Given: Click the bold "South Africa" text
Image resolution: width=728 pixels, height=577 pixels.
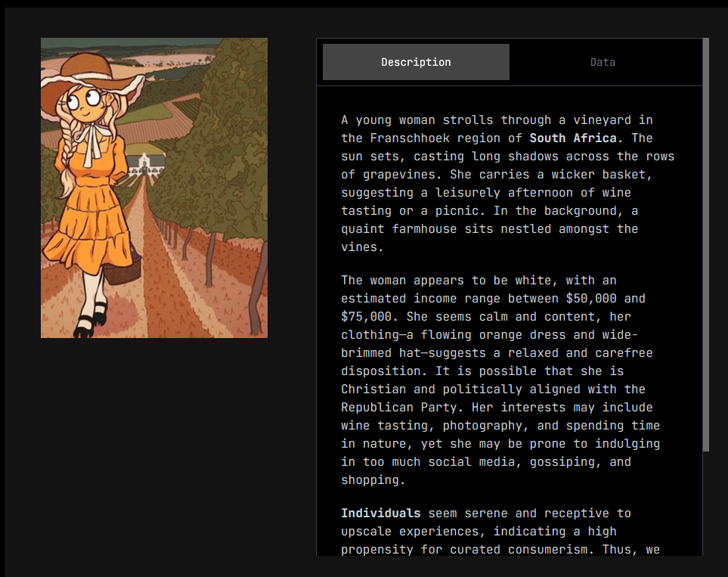Looking at the screenshot, I should (573, 138).
